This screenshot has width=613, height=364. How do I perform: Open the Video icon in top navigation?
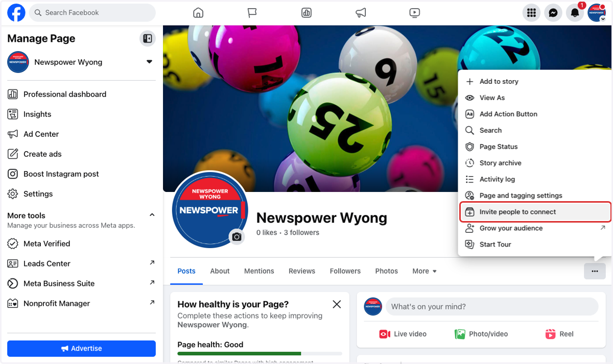[x=415, y=13]
